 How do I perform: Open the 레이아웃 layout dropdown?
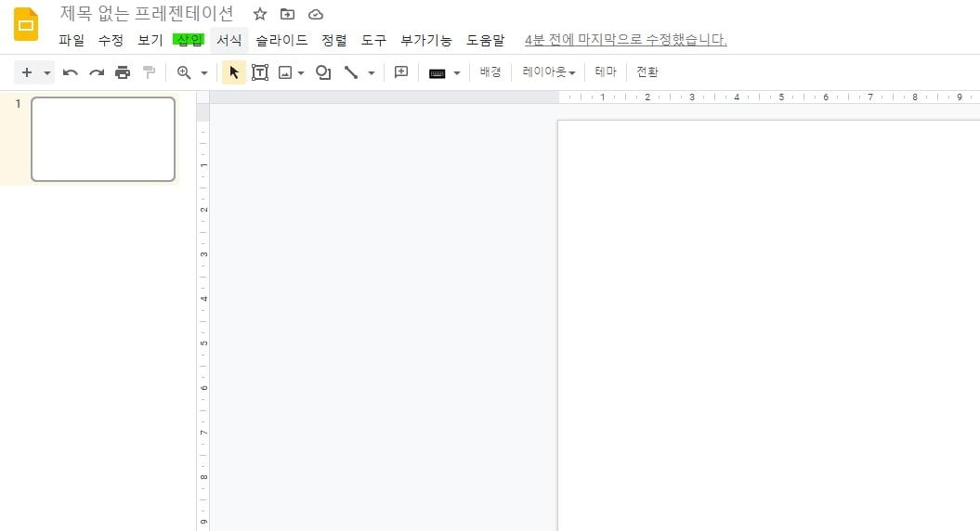click(549, 71)
